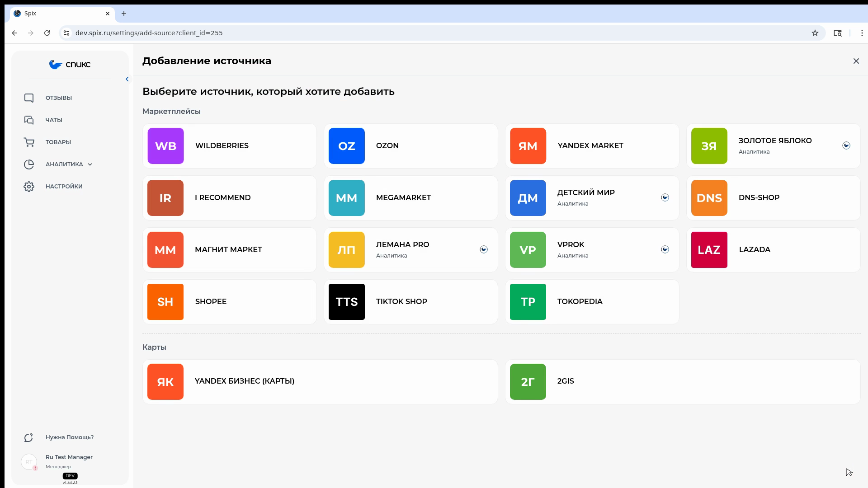Click the ЯМ Yandex Market logo

point(528,146)
